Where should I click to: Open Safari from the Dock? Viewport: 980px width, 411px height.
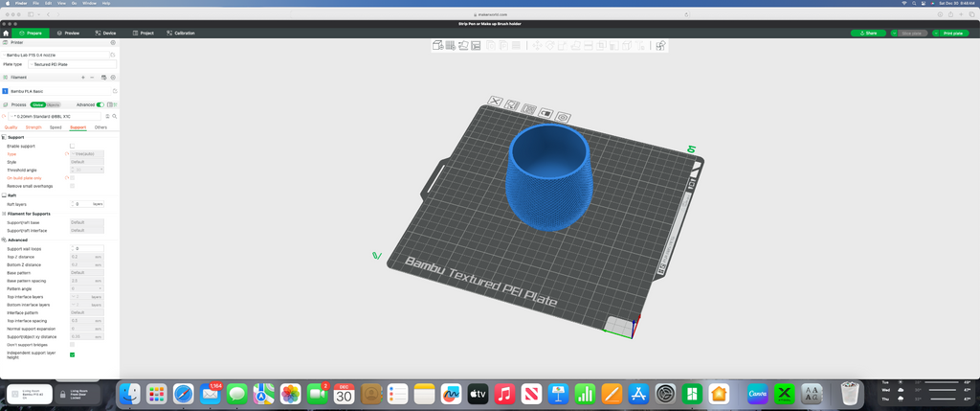(184, 394)
